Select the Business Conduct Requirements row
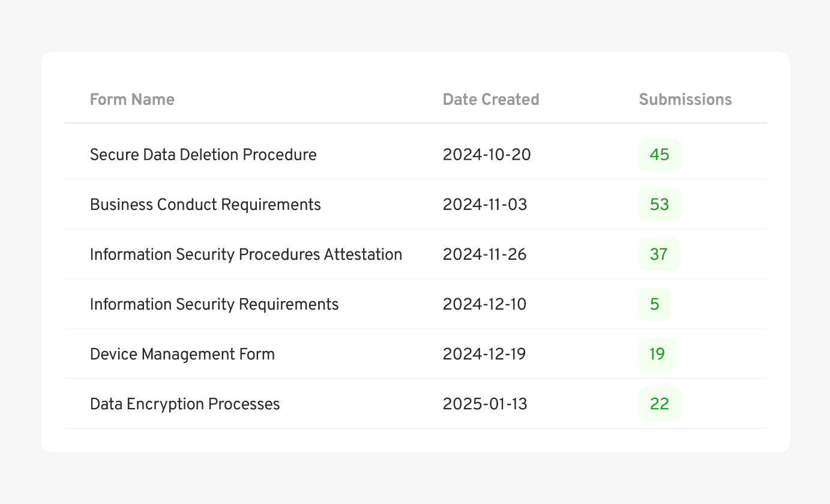This screenshot has height=504, width=830. click(x=415, y=204)
